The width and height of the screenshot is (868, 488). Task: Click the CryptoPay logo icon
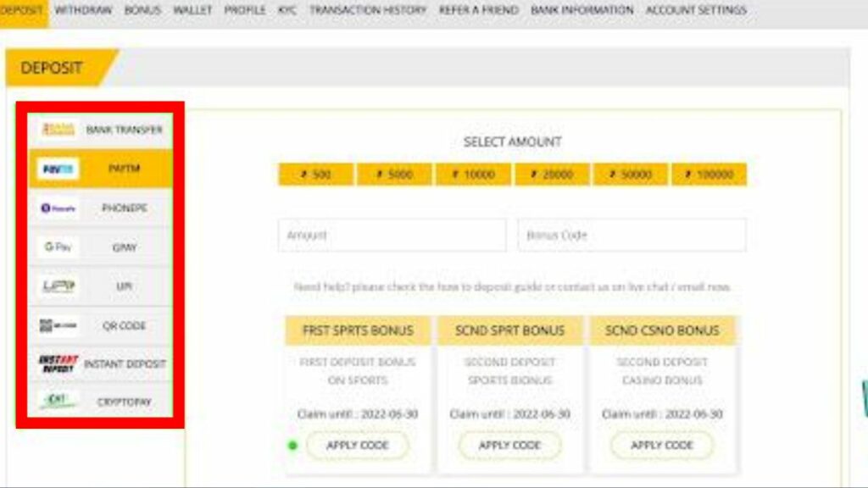click(58, 400)
